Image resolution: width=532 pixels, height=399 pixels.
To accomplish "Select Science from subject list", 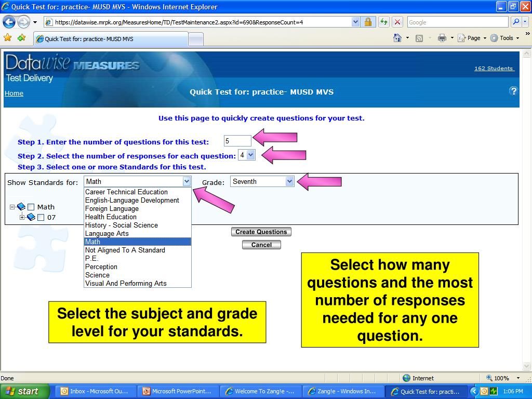I will click(137, 275).
